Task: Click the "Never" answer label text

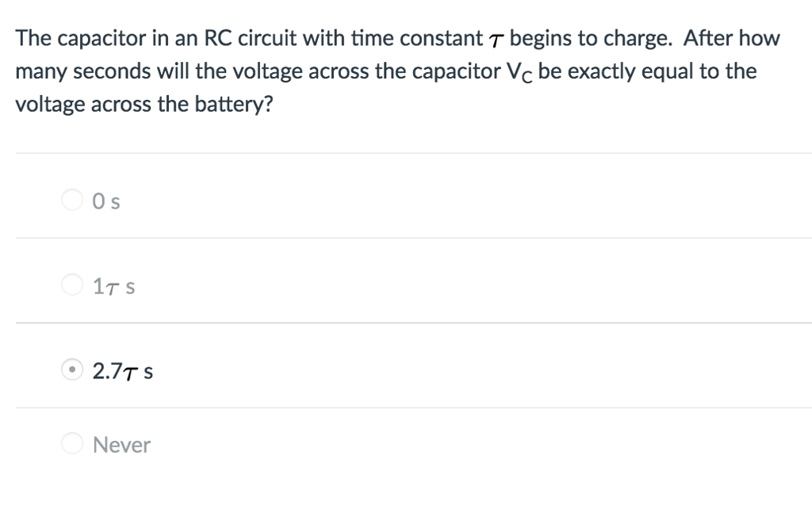Action: [121, 444]
